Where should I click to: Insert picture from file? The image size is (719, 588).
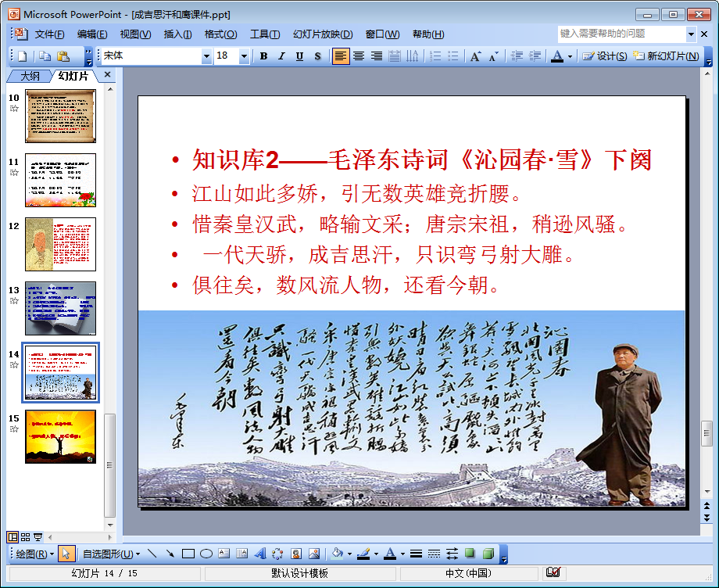tap(314, 554)
